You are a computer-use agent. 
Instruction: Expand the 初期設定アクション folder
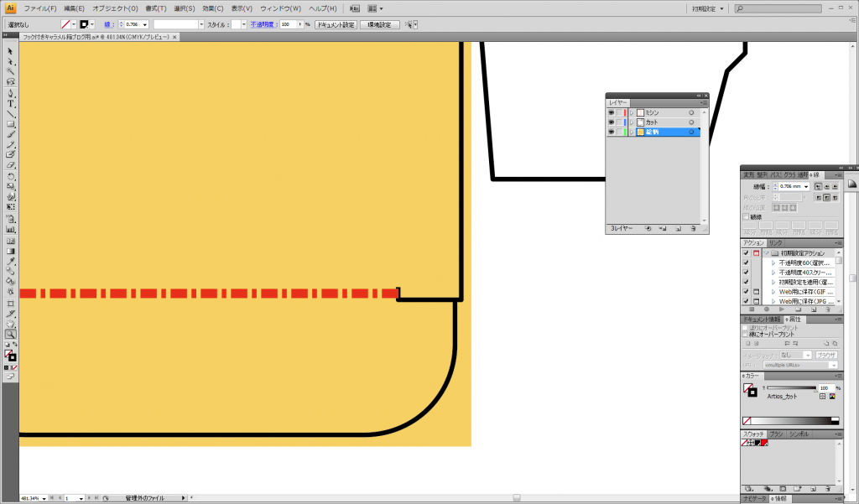point(768,251)
